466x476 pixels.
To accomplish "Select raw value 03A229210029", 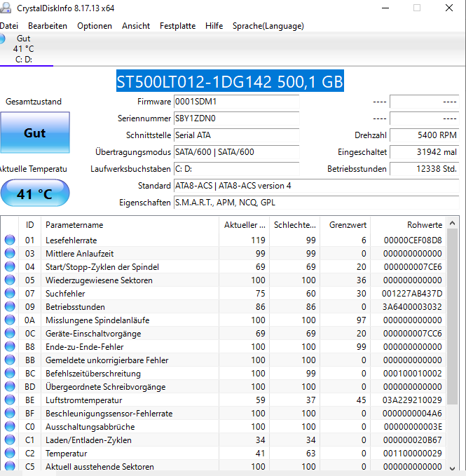I will (x=412, y=400).
